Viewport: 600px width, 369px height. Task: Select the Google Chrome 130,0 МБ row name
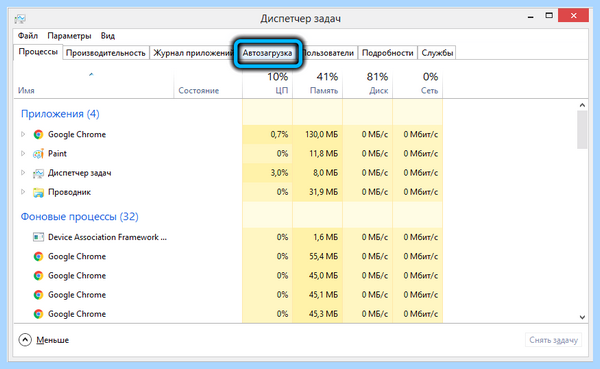click(77, 134)
